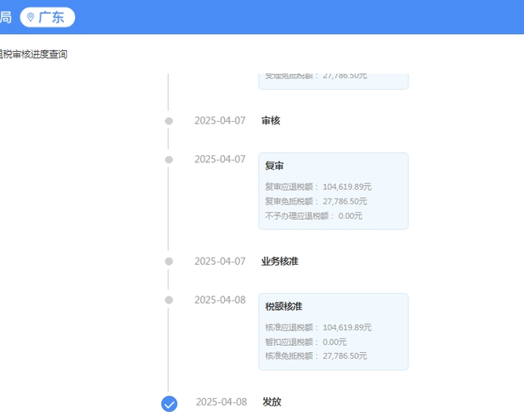Click the 复审 card title
The height and width of the screenshot is (420, 524).
click(x=274, y=166)
